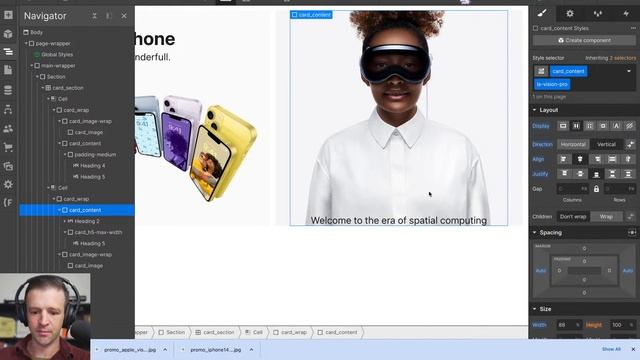Set Justify to center
The width and height of the screenshot is (640, 360).
pos(580,174)
